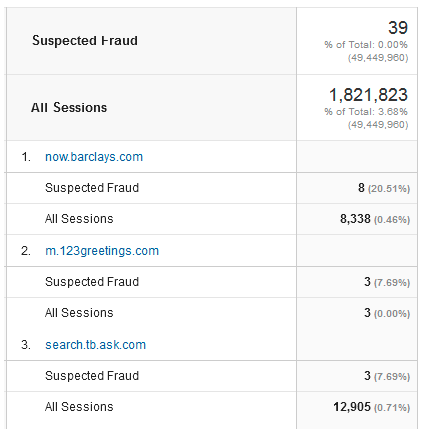Select the Suspected Fraud segment header
Viewport: 427px width, 445px height.
click(x=85, y=41)
